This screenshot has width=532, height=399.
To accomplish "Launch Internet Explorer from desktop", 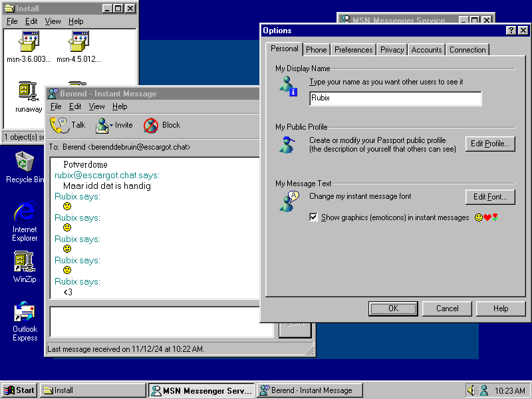I will coord(25,213).
